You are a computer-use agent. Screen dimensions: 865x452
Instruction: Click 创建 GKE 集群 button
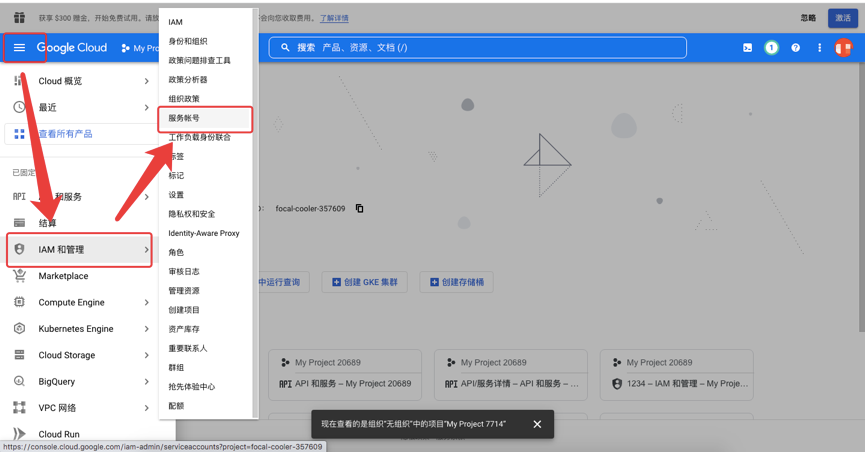(x=364, y=282)
